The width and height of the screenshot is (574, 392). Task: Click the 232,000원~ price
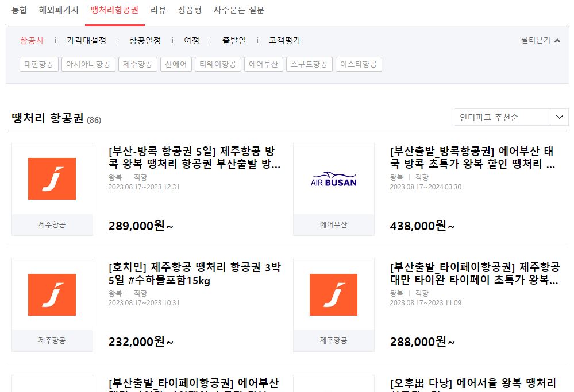coord(141,342)
